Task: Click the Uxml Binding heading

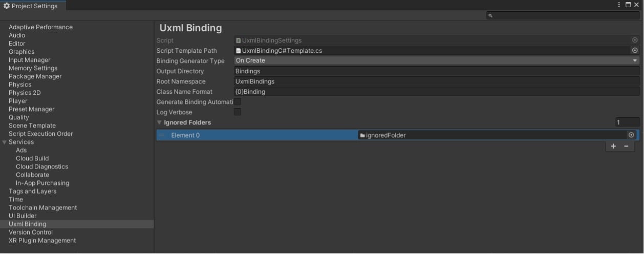Action: pos(191,28)
